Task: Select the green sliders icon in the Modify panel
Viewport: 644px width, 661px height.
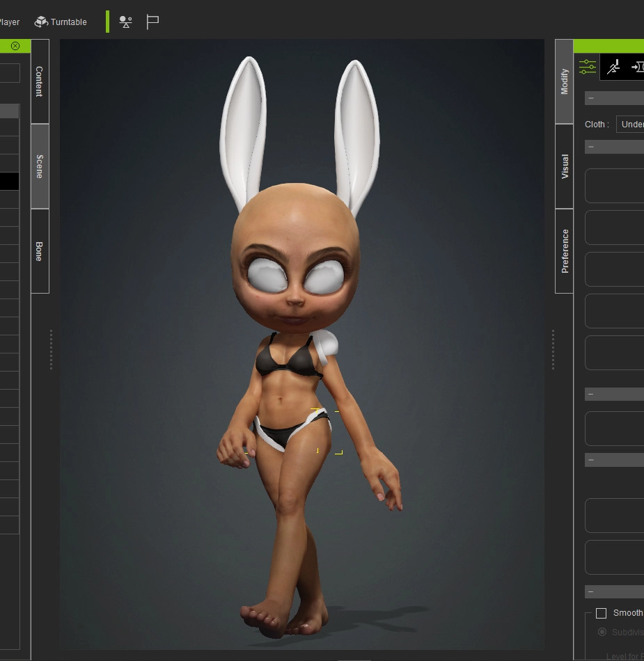Action: 588,67
